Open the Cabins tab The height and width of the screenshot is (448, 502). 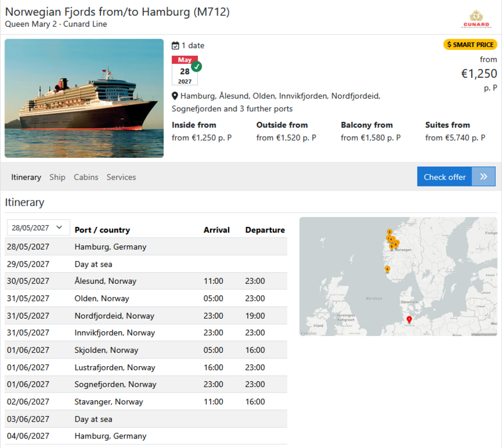pyautogui.click(x=86, y=177)
